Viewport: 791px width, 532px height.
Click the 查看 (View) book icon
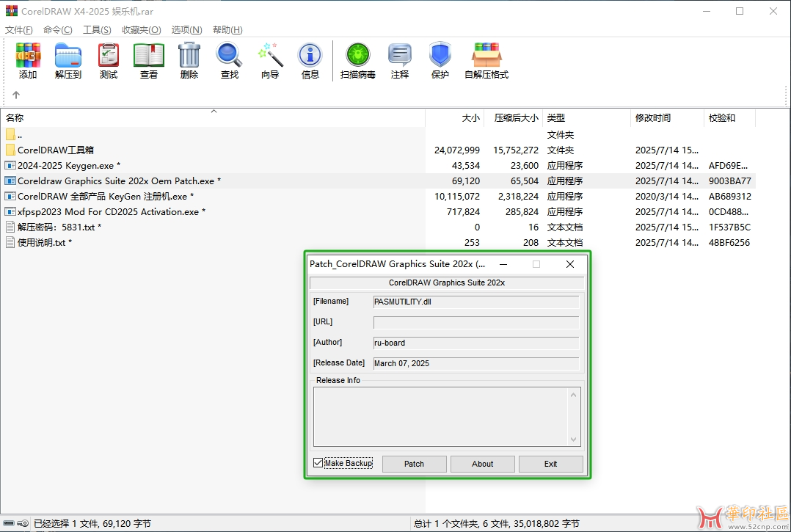tap(149, 55)
